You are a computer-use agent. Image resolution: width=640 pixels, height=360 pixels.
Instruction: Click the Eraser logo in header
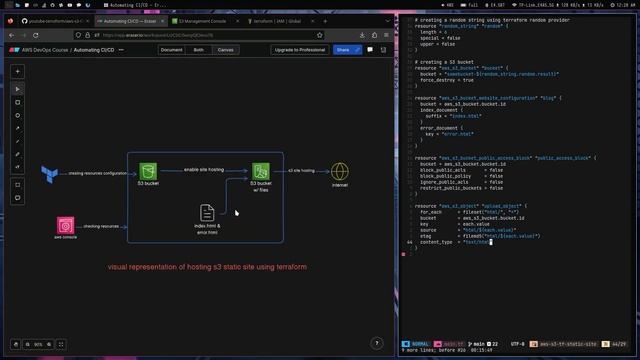click(14, 50)
